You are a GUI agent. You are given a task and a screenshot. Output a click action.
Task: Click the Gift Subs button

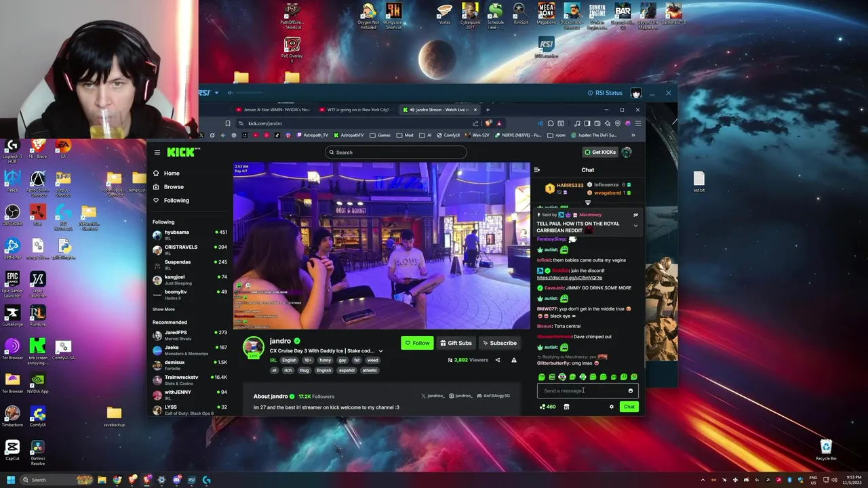click(x=456, y=343)
